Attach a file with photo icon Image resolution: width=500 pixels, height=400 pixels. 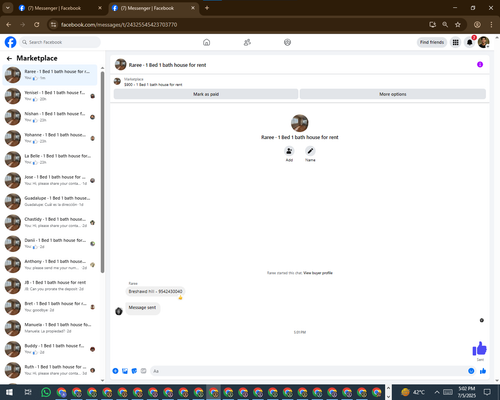pyautogui.click(x=125, y=371)
